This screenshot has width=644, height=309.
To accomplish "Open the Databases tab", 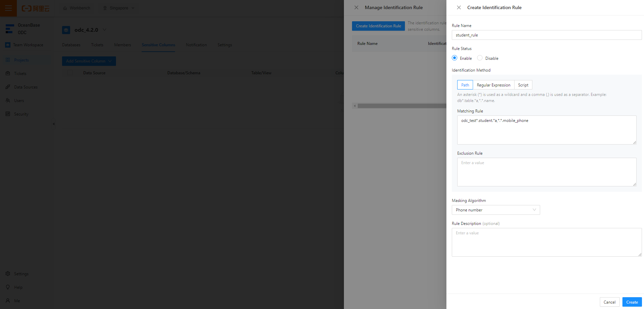I will pos(71,45).
